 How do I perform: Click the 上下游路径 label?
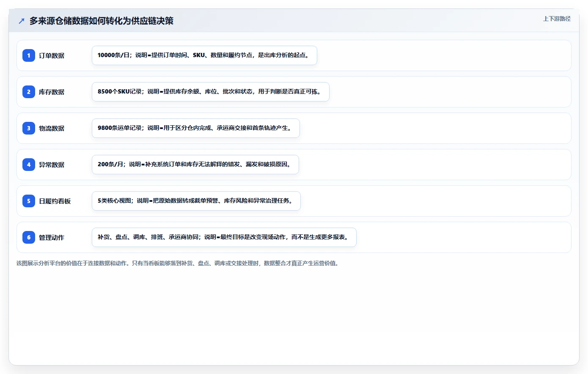point(557,19)
